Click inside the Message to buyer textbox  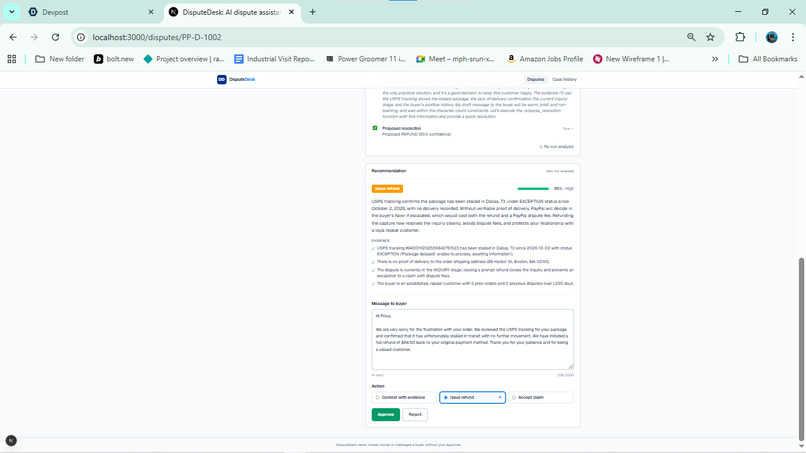[472, 339]
